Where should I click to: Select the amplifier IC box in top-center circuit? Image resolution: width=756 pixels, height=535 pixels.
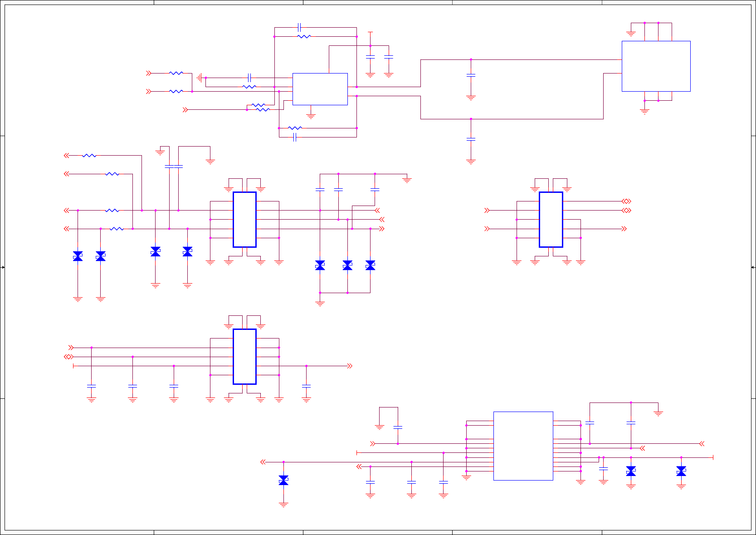[320, 89]
